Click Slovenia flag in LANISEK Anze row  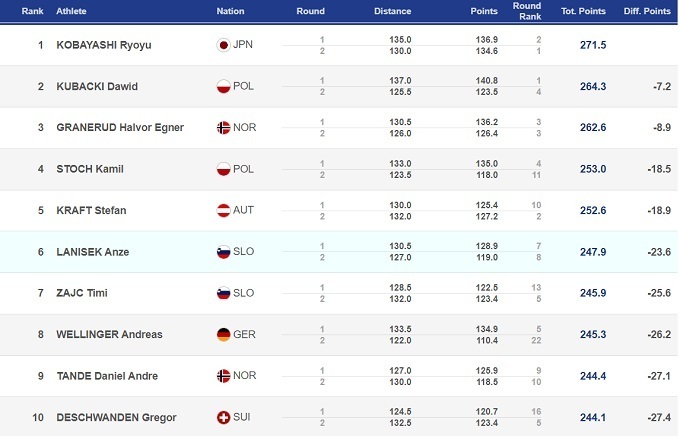pyautogui.click(x=224, y=252)
